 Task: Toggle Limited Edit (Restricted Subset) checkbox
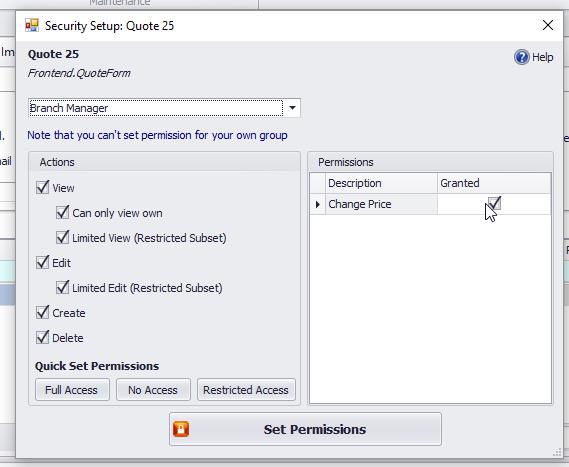tap(62, 287)
